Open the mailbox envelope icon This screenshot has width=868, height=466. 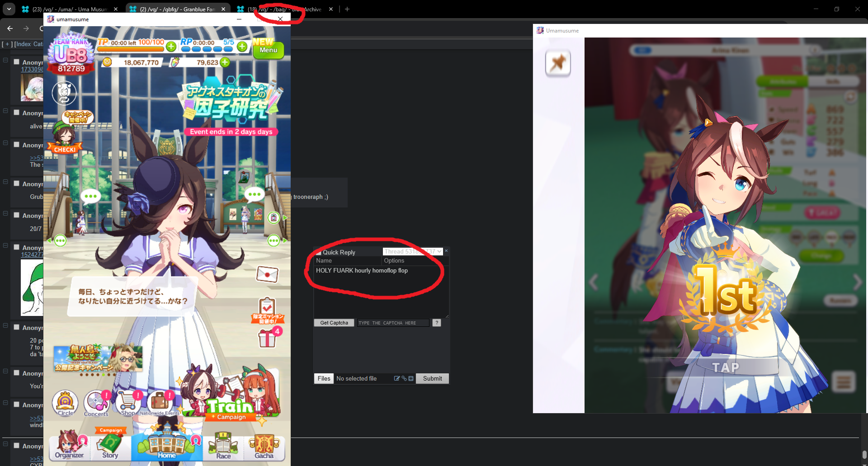pos(267,274)
